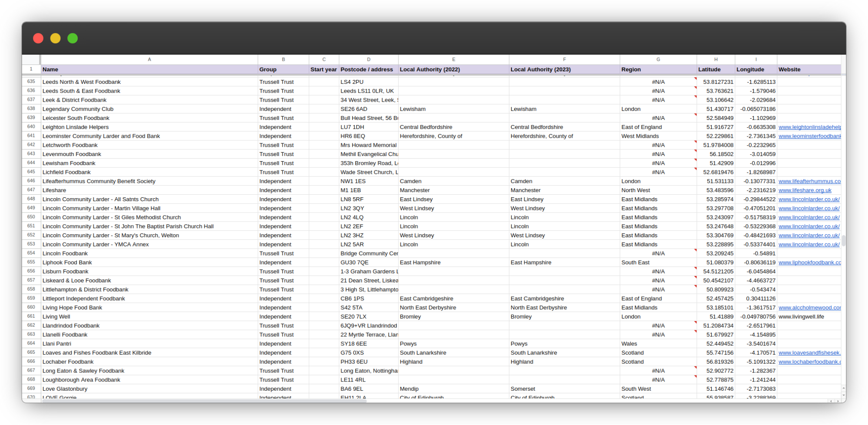This screenshot has width=868, height=425.
Task: Click the red minimize-less close traffic light button
Action: pos(38,38)
